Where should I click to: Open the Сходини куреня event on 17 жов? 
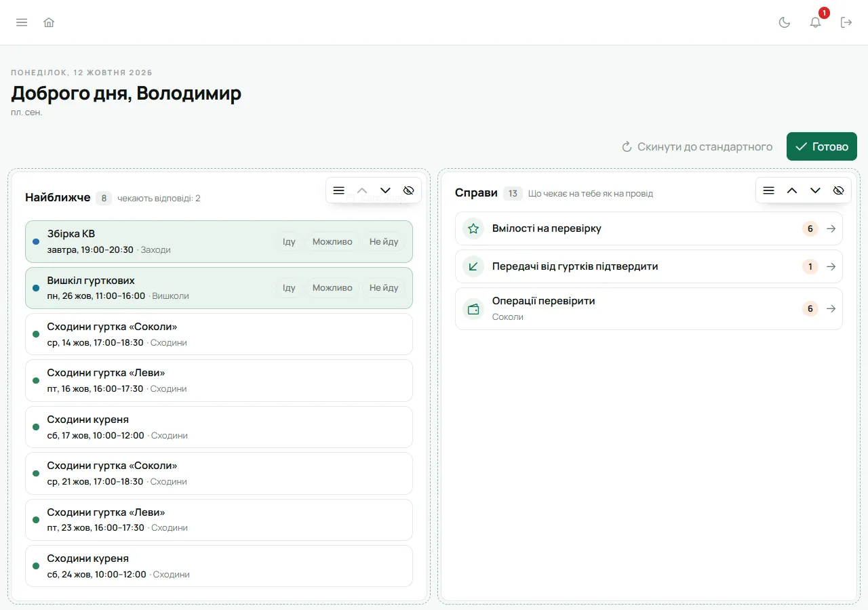tap(219, 427)
